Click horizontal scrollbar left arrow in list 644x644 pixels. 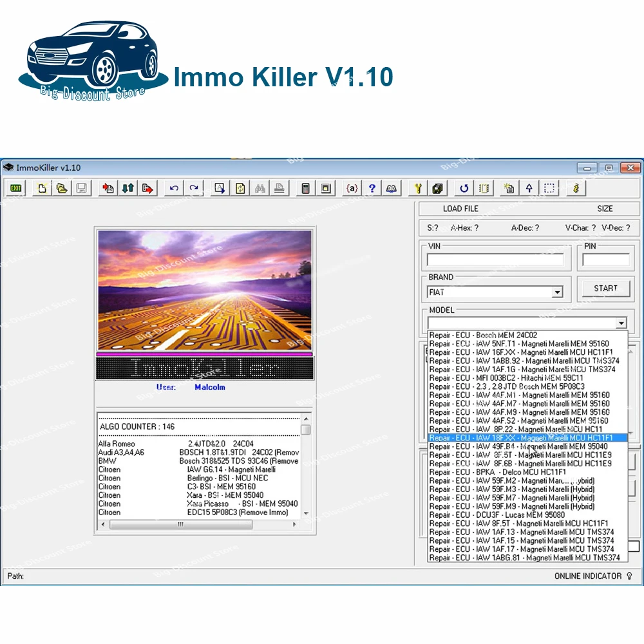(102, 524)
